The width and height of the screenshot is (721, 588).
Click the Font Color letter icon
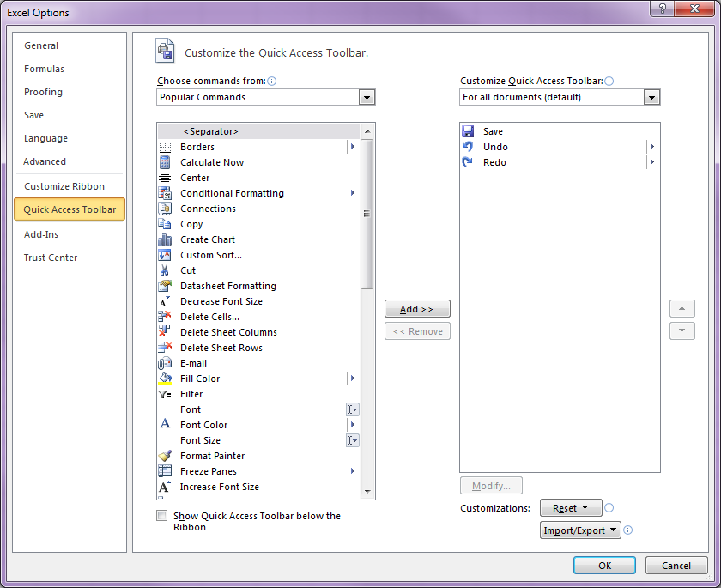165,425
